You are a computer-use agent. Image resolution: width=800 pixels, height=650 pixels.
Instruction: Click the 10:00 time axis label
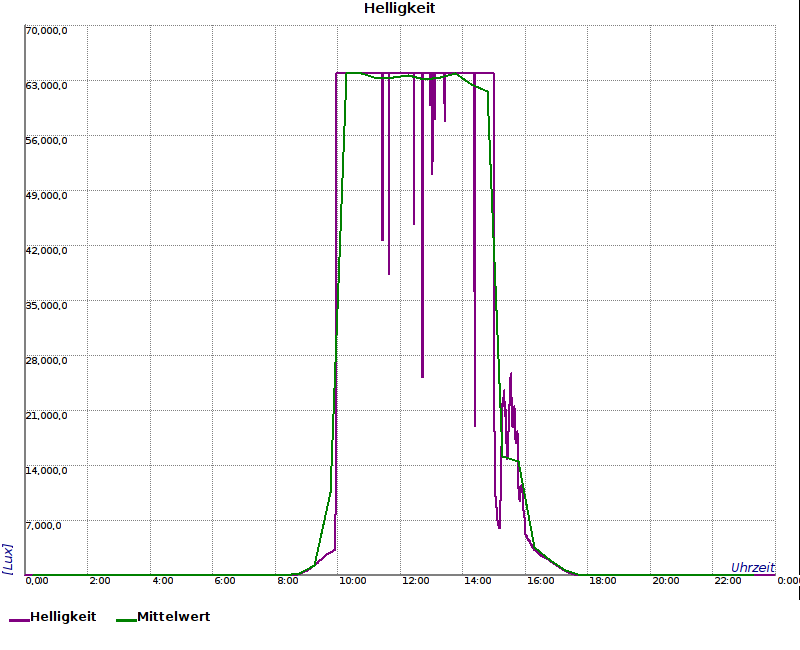[353, 581]
